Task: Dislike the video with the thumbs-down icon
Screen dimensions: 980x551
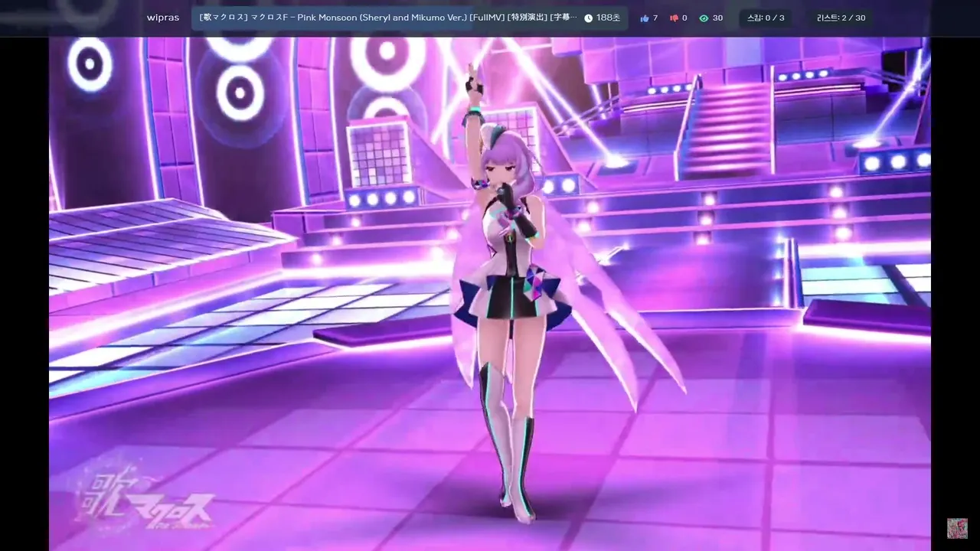Action: click(x=674, y=18)
